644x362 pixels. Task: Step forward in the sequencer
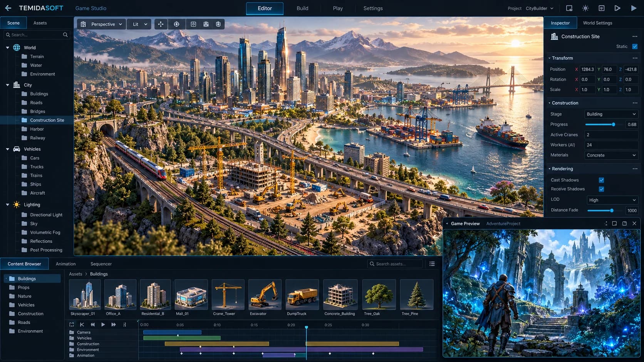[x=114, y=325]
